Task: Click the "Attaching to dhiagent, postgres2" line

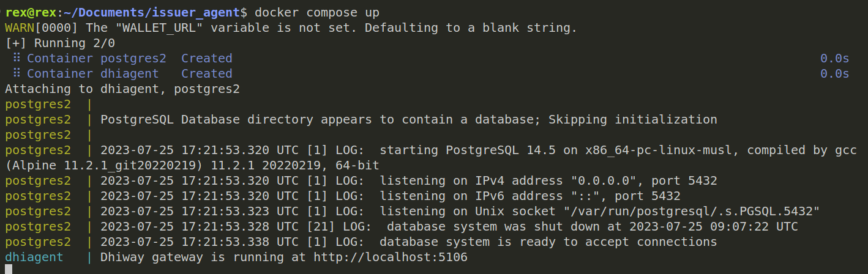Action: [x=122, y=89]
